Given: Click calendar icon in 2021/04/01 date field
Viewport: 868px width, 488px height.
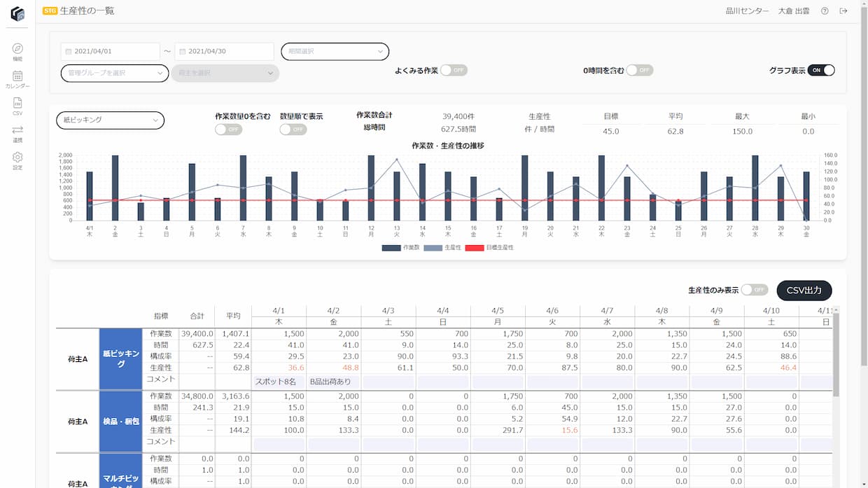Looking at the screenshot, I should 68,52.
